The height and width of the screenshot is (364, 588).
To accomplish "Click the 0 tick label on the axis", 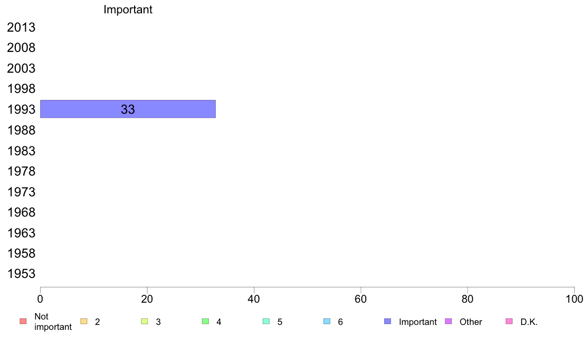I will pyautogui.click(x=40, y=299).
